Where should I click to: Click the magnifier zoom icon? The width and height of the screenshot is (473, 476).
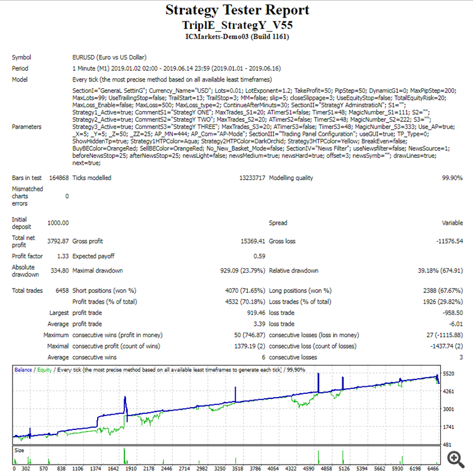click(456, 460)
